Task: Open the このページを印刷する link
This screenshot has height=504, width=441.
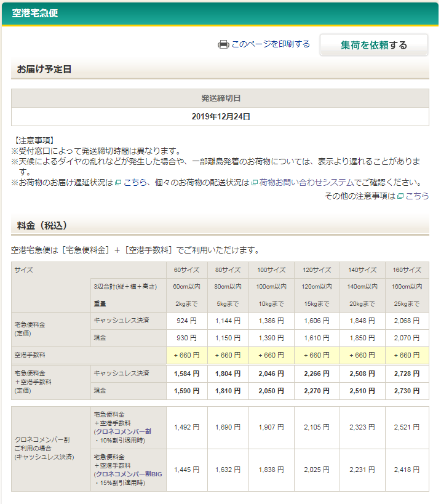Action: click(271, 44)
